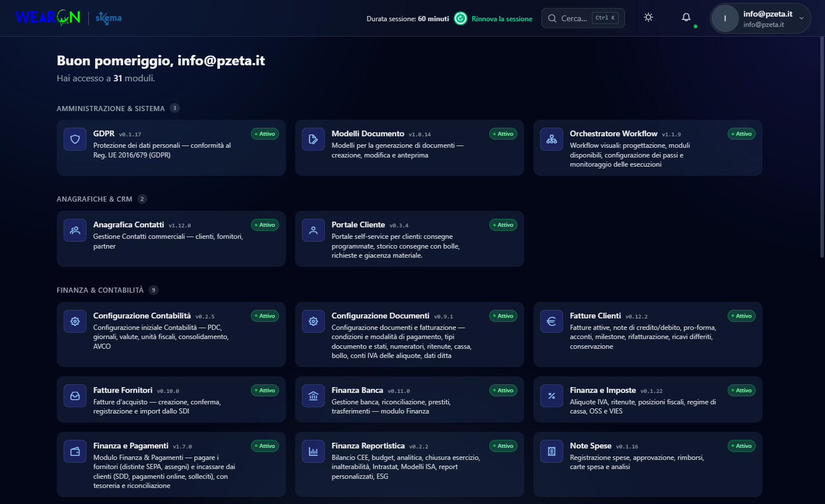Open the Fatture Clienti euro icon
The height and width of the screenshot is (504, 825).
point(552,321)
